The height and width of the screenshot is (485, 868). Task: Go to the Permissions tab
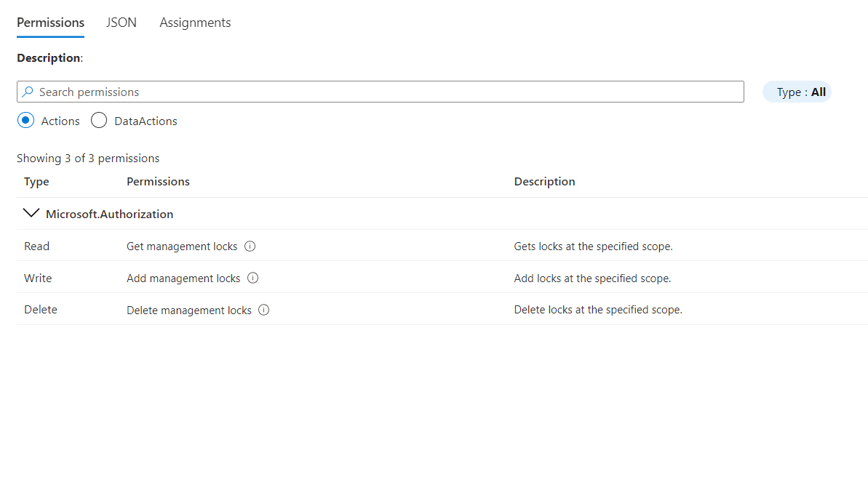pos(50,23)
